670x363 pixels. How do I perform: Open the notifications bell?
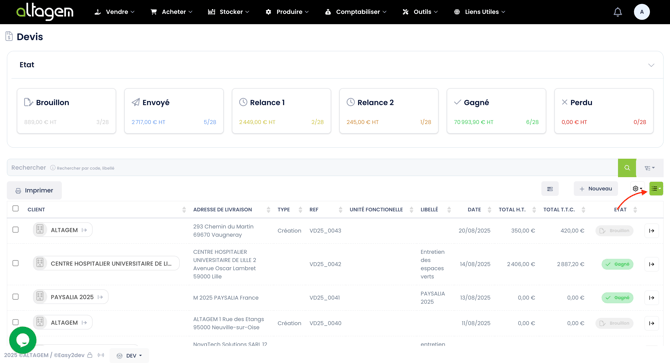617,12
